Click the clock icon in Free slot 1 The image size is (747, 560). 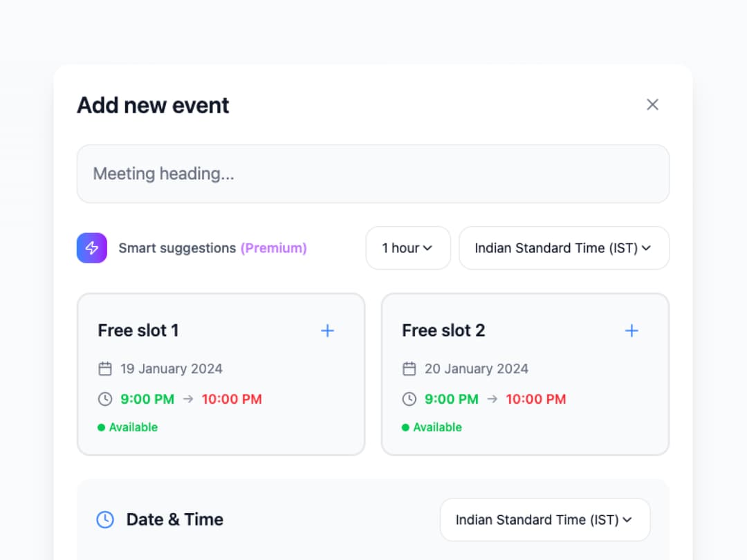click(x=105, y=399)
